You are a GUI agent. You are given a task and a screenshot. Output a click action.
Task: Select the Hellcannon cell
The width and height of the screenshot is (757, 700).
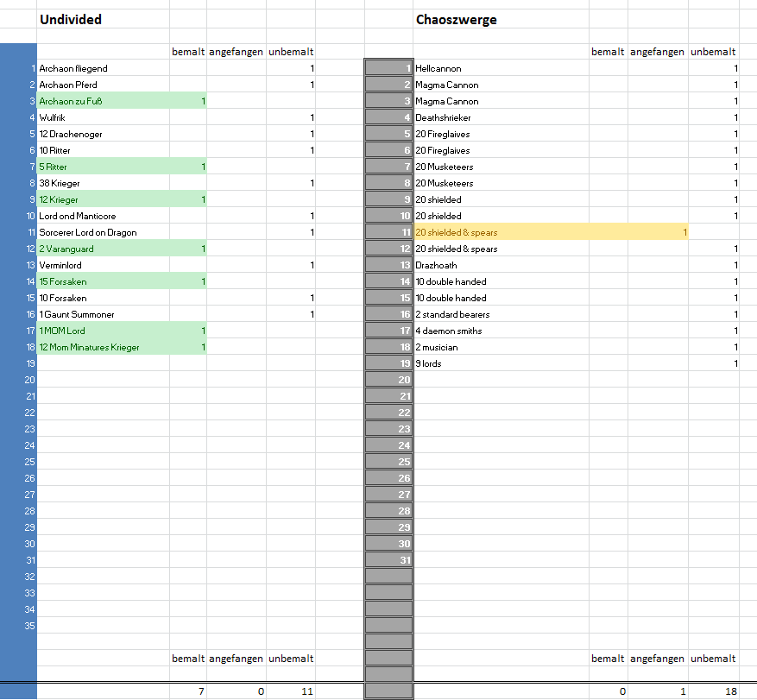coord(502,68)
